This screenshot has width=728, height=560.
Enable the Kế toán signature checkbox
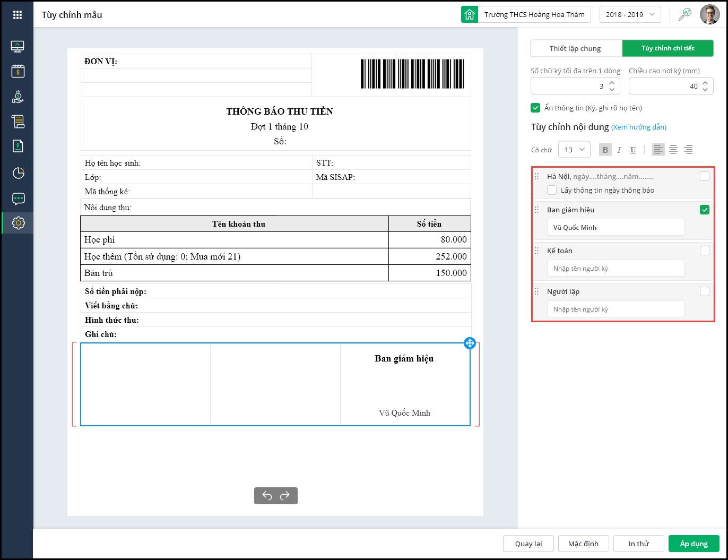(x=704, y=251)
